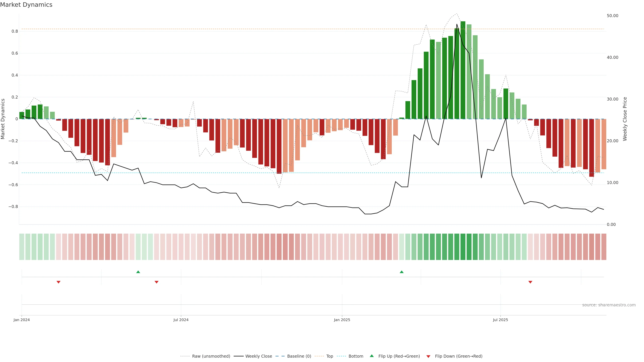
Task: Click the darkest green cell in the heatmap strip
Action: click(x=463, y=247)
